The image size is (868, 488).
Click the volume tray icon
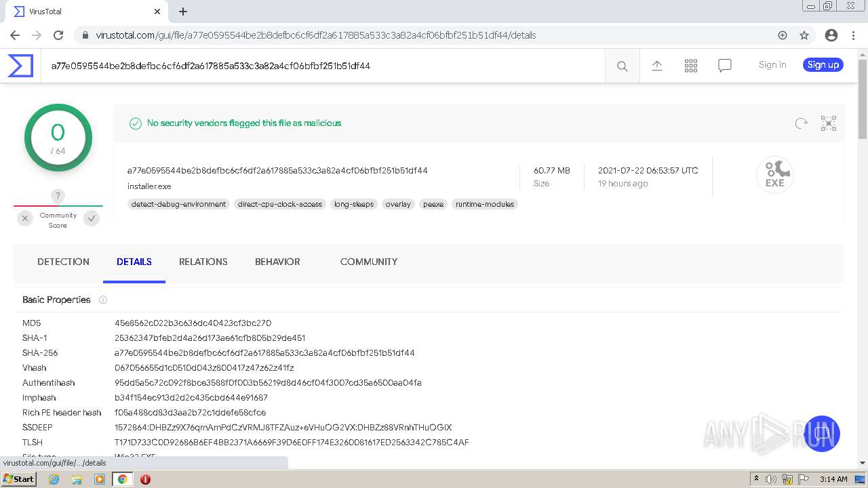click(771, 479)
